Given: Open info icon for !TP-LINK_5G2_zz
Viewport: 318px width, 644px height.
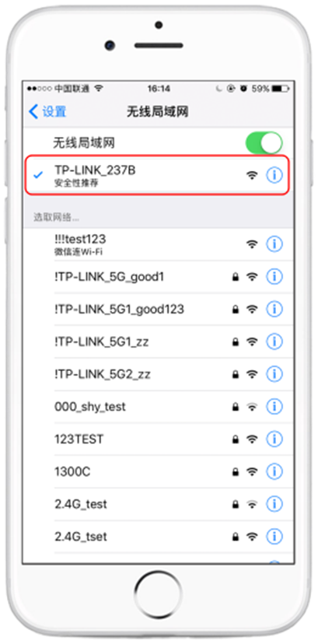Looking at the screenshot, I should point(274,374).
